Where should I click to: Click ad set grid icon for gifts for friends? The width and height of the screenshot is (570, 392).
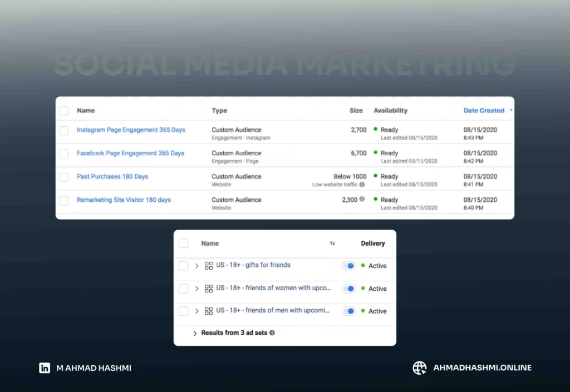tap(209, 266)
